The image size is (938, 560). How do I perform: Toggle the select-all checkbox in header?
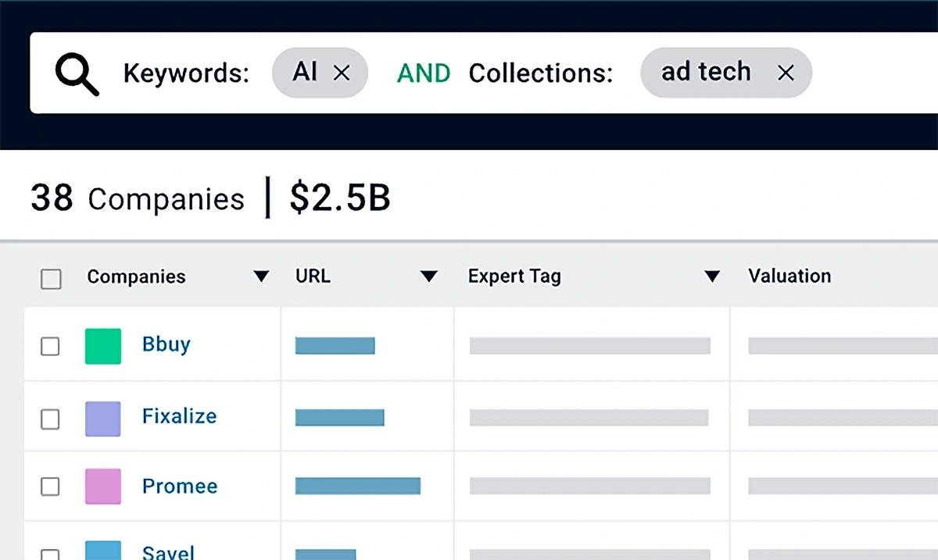coord(51,278)
